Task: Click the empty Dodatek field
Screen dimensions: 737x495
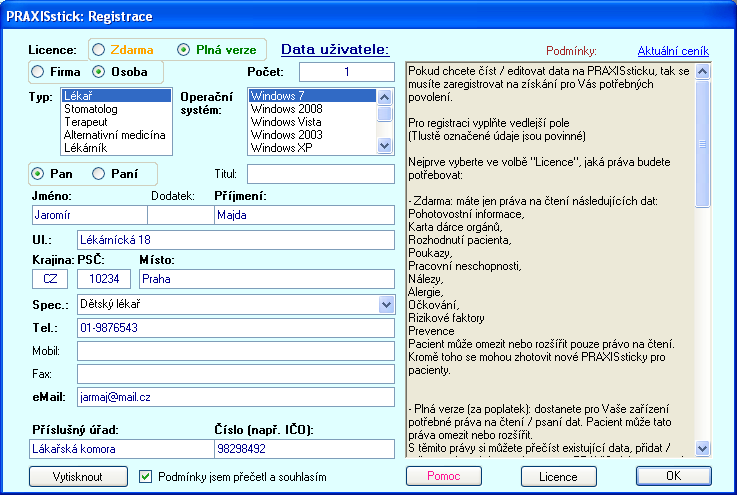Action: click(x=181, y=215)
